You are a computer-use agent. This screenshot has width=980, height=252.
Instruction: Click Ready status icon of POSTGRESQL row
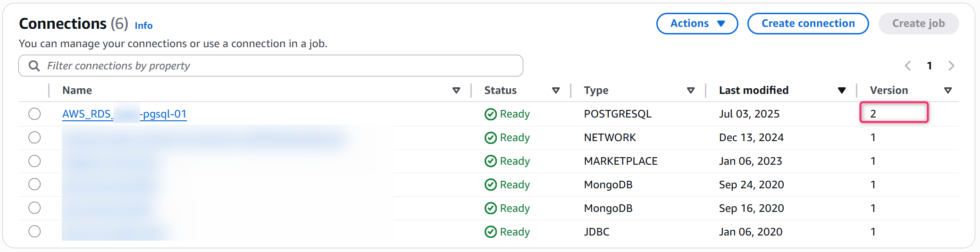(x=491, y=114)
